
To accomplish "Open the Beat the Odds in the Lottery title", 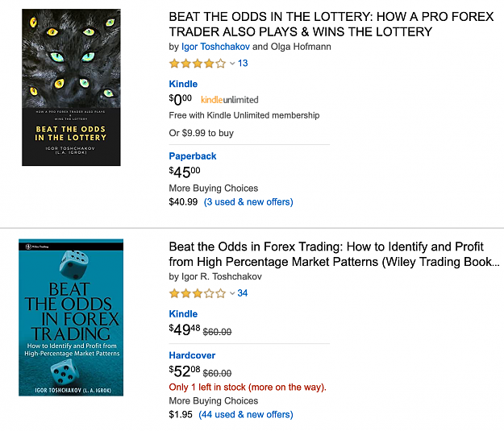I will pos(331,24).
